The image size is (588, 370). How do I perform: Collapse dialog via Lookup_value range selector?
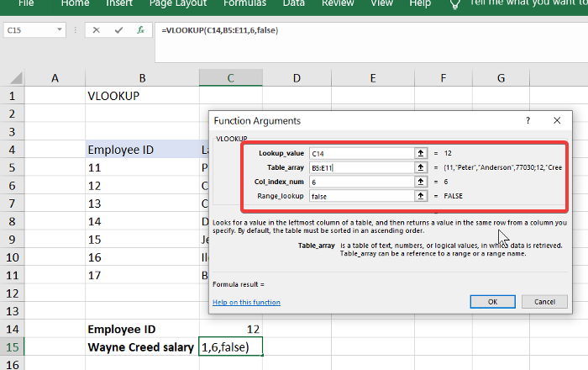click(420, 153)
